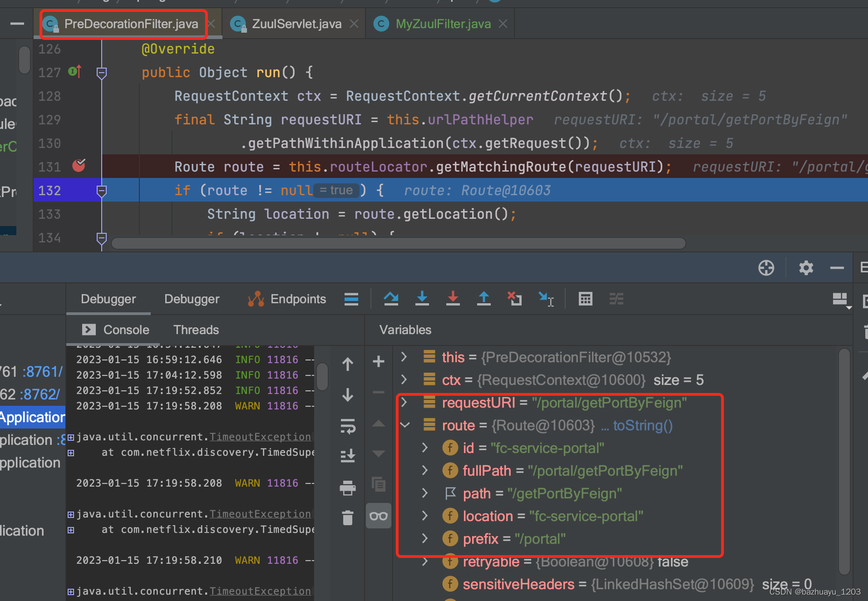This screenshot has width=868, height=601.
Task: Click Trace Current Stream Chain icon
Action: pyautogui.click(x=616, y=299)
